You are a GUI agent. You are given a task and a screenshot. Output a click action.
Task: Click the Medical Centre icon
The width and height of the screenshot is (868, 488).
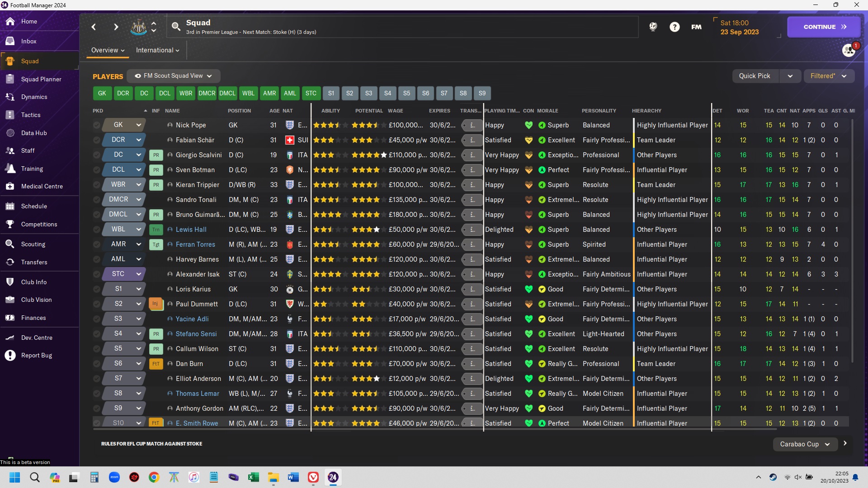click(x=10, y=186)
